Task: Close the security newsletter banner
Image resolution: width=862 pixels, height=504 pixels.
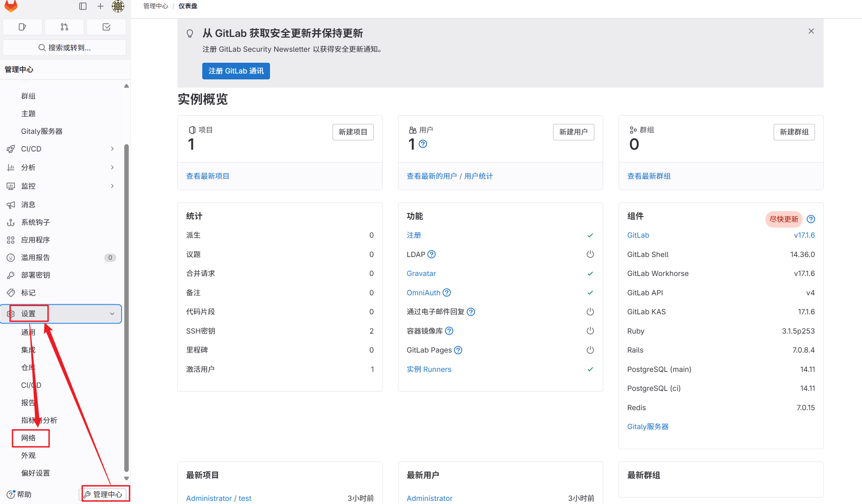Action: [811, 31]
